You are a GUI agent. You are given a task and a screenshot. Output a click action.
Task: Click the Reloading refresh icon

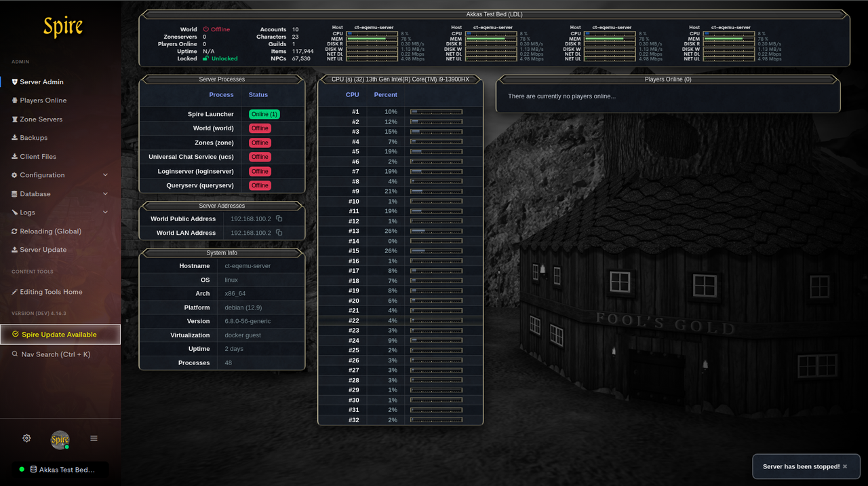click(14, 231)
